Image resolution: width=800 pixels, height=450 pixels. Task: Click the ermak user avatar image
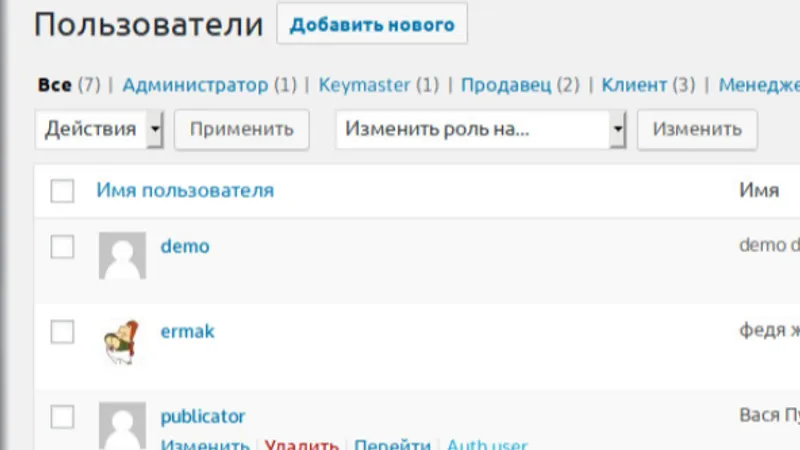122,341
